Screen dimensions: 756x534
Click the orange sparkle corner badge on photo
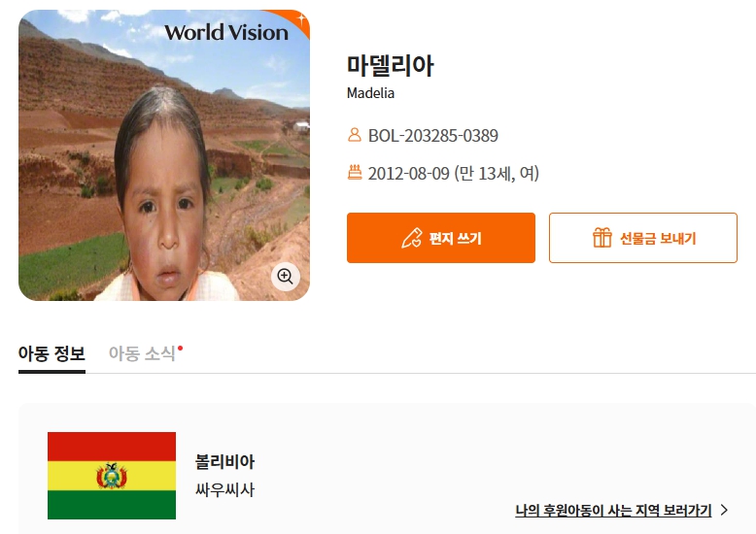click(x=295, y=20)
